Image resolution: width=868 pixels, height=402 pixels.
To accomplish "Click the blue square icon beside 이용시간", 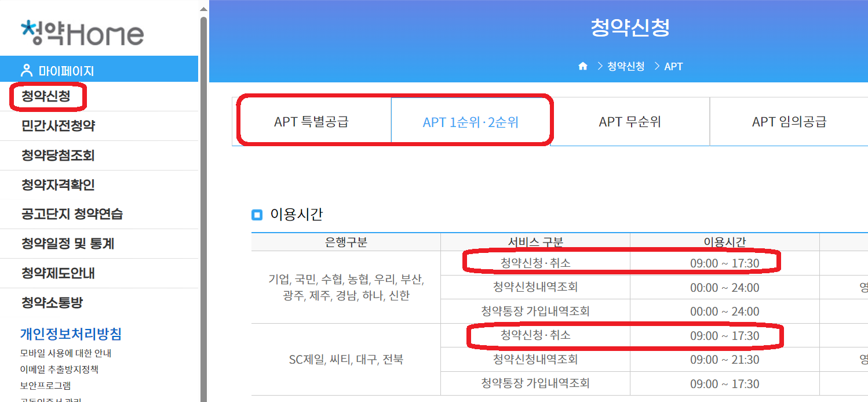I will coord(257,215).
